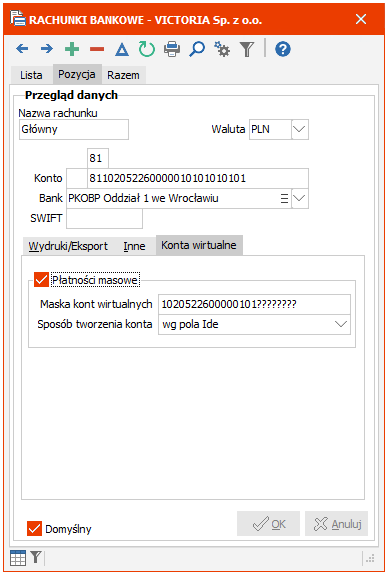Viewport: 387px width, 575px height.
Task: Go to previous record with left arrow
Action: coord(22,49)
